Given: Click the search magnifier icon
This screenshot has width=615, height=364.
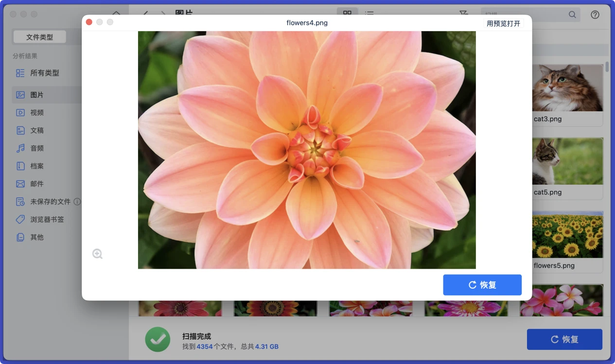Looking at the screenshot, I should pos(572,15).
